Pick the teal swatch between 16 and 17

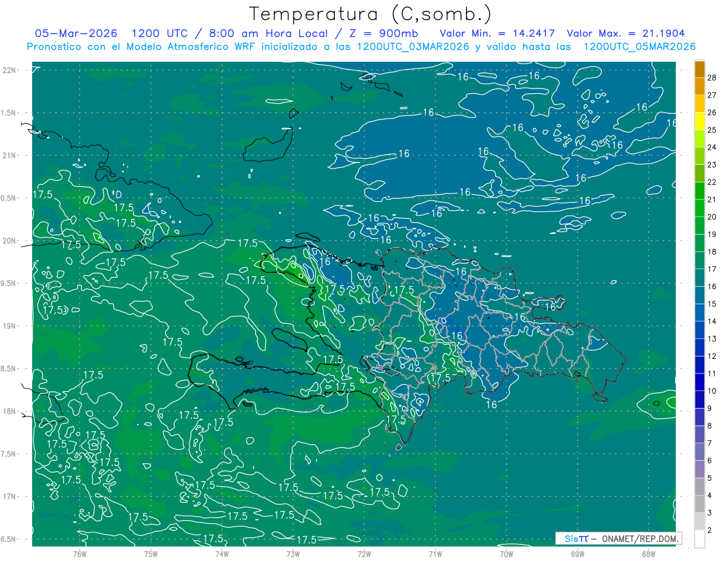pyautogui.click(x=699, y=278)
